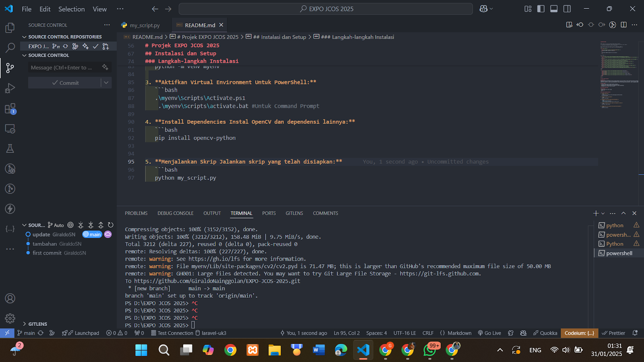
Task: Open the Testing flask icon in the activity bar
Action: pyautogui.click(x=10, y=148)
